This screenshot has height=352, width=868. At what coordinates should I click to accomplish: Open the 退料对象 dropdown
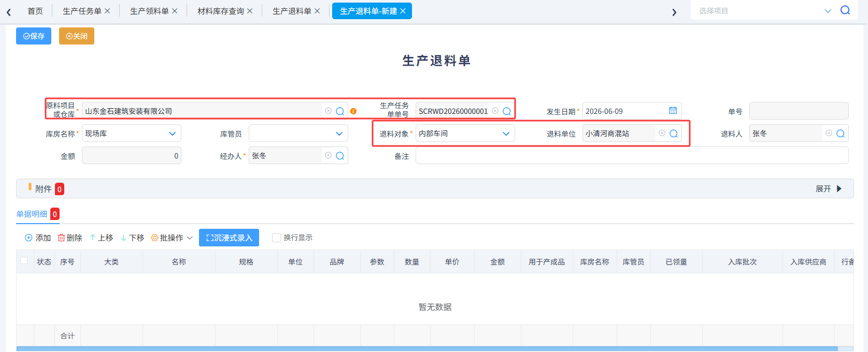click(x=465, y=134)
